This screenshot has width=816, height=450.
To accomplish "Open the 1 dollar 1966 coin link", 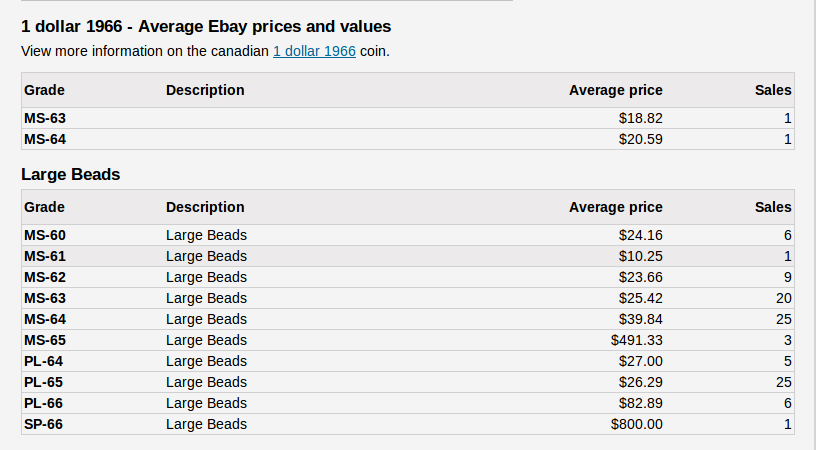I will point(314,52).
